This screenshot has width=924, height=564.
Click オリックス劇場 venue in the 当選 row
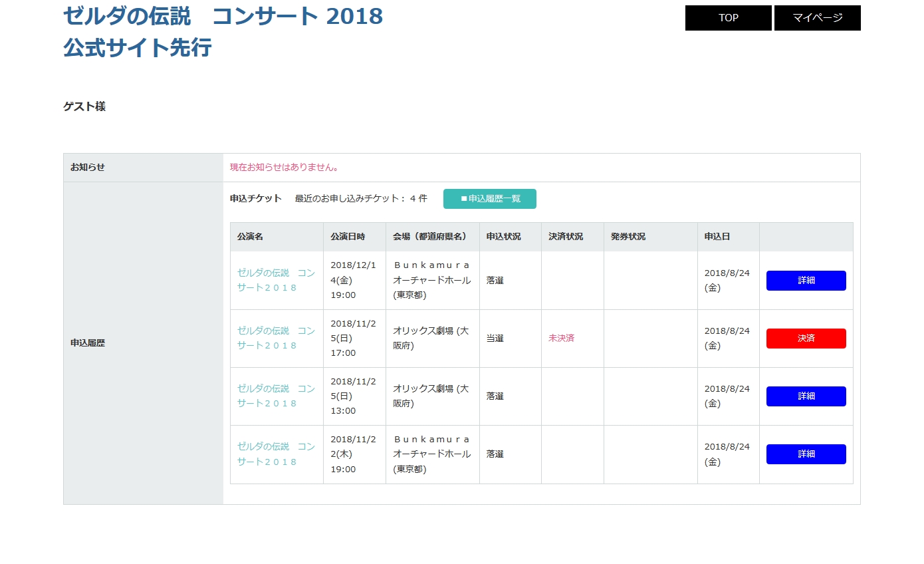pyautogui.click(x=431, y=338)
